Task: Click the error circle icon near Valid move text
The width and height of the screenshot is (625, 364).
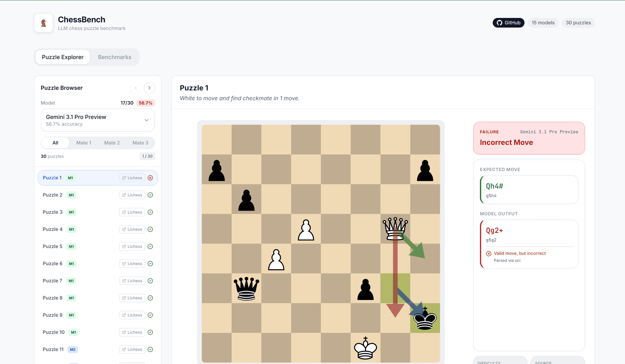Action: [489, 253]
